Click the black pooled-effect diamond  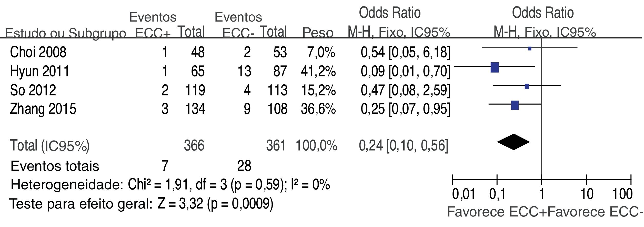(x=513, y=142)
